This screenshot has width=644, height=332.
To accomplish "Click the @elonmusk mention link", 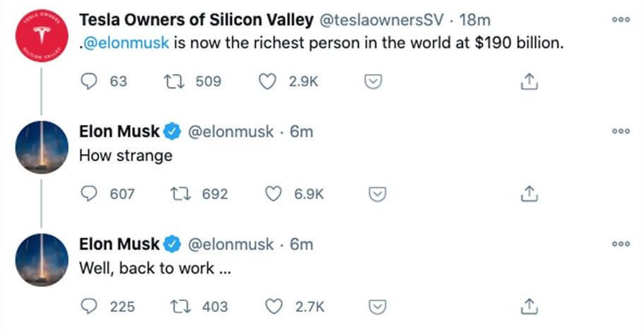I will pos(127,42).
